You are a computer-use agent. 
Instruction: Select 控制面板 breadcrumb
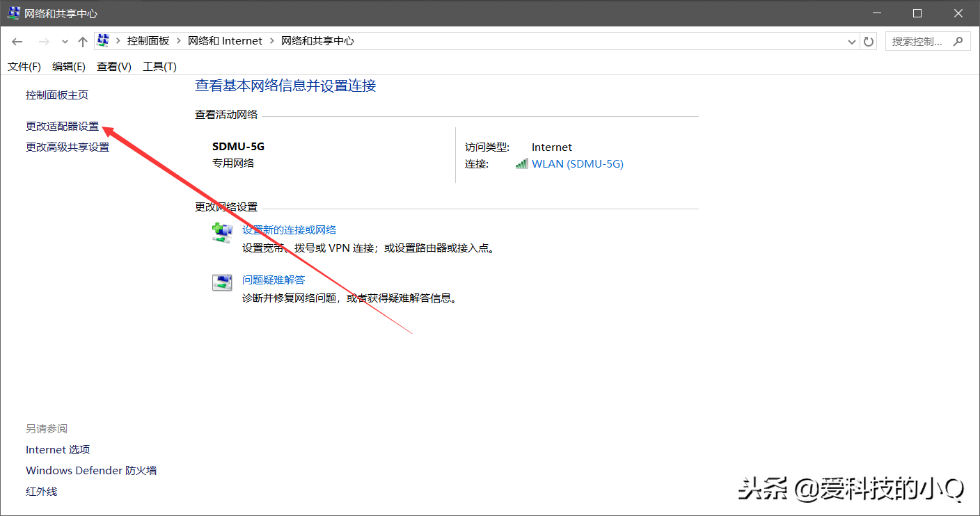[148, 41]
